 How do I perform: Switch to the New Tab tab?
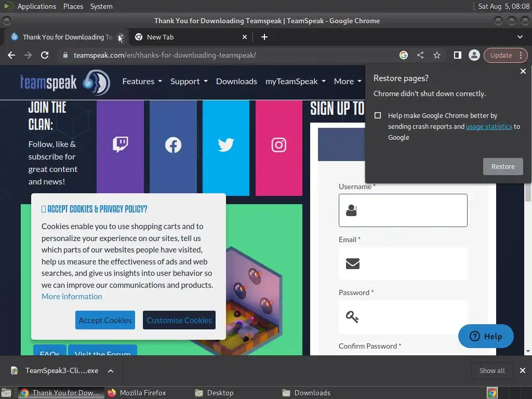190,37
